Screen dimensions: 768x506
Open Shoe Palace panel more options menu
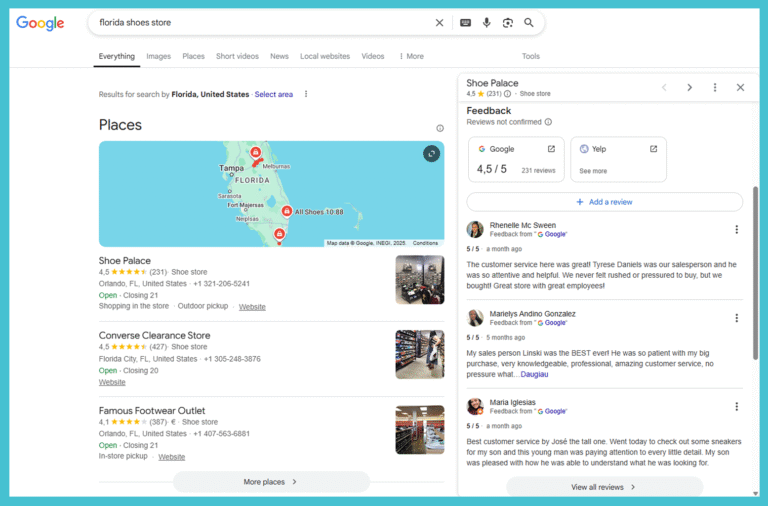[x=715, y=88]
